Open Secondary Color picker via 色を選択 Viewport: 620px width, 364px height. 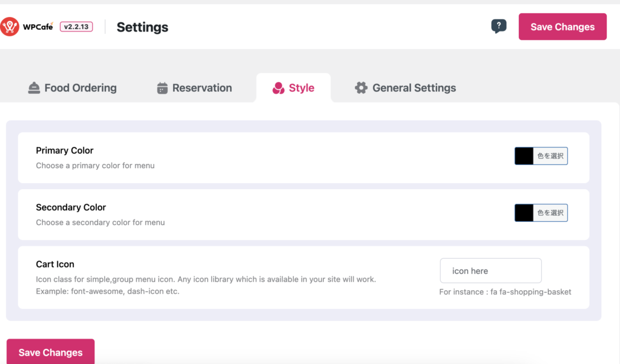pos(550,213)
